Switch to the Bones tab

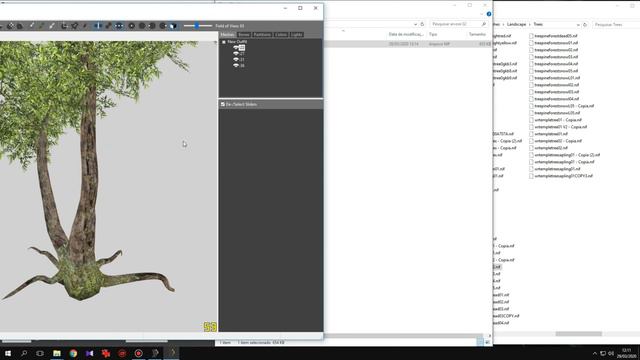(x=244, y=35)
